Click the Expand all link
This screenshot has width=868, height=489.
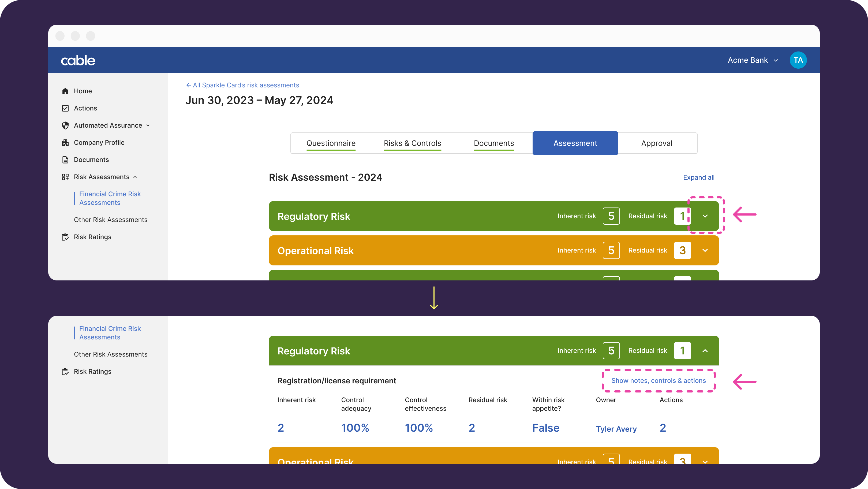pyautogui.click(x=698, y=177)
